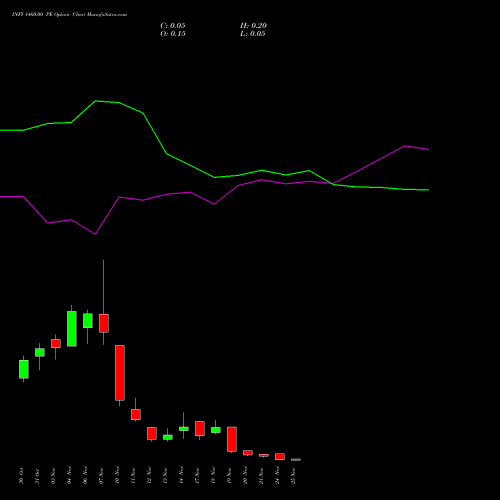Select the red candlestick for 19 Nov

(232, 439)
